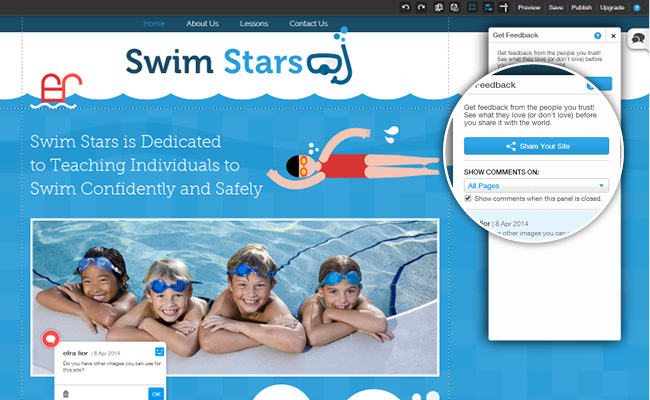The width and height of the screenshot is (650, 400).
Task: Click the Copy icon in the top toolbar
Action: point(438,7)
